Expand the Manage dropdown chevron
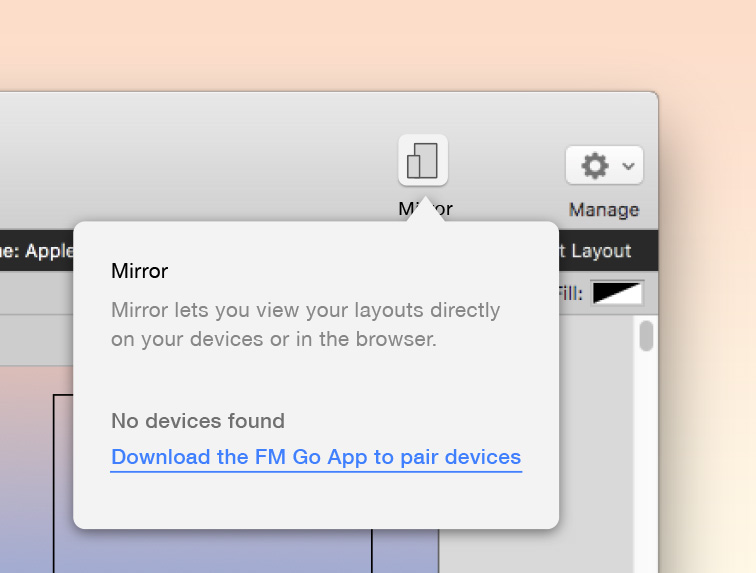The image size is (756, 573). [x=628, y=166]
